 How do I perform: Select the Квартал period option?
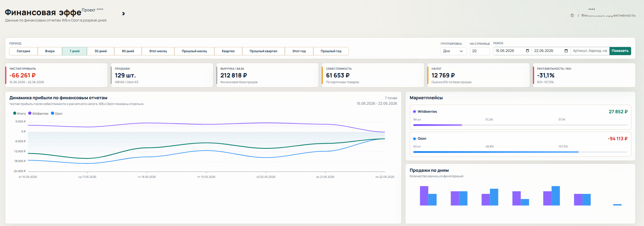pyautogui.click(x=228, y=51)
